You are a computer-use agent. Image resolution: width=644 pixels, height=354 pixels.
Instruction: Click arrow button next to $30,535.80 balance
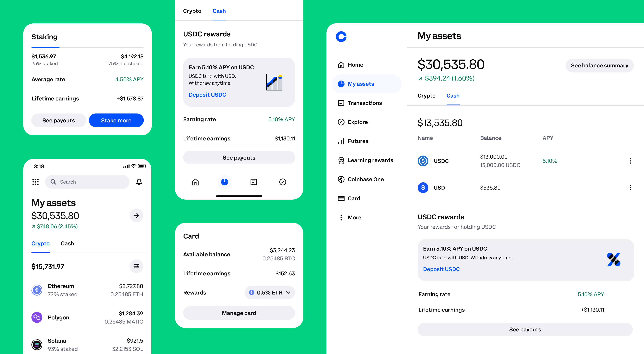(x=136, y=215)
